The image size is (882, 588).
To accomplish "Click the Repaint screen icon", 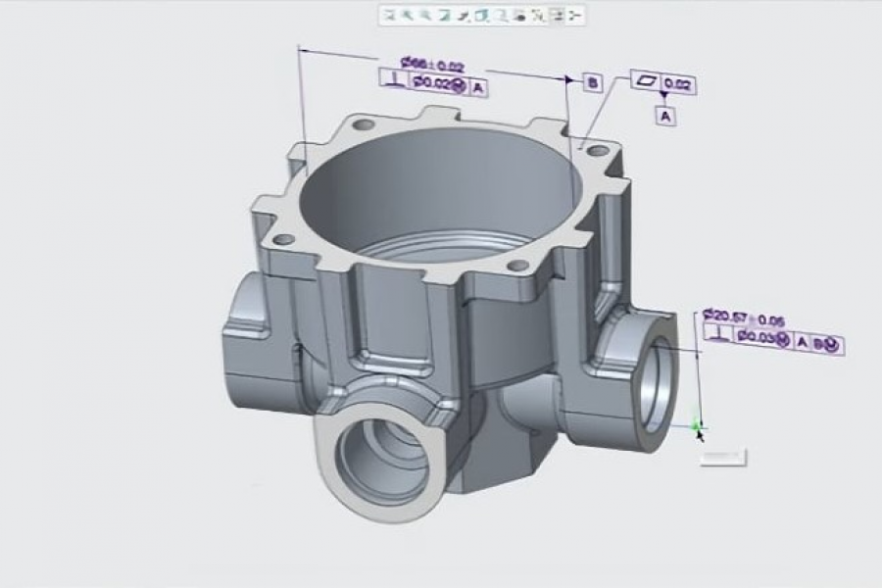I will click(444, 16).
